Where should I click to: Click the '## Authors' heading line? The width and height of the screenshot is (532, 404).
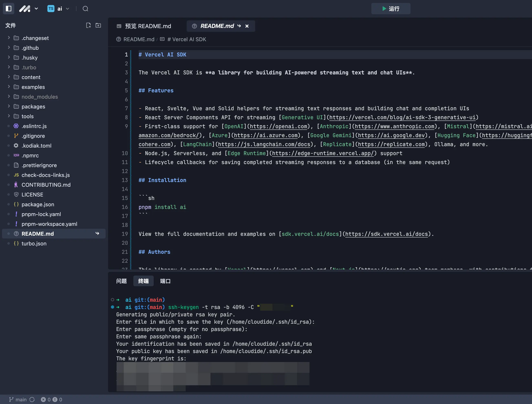(x=155, y=252)
